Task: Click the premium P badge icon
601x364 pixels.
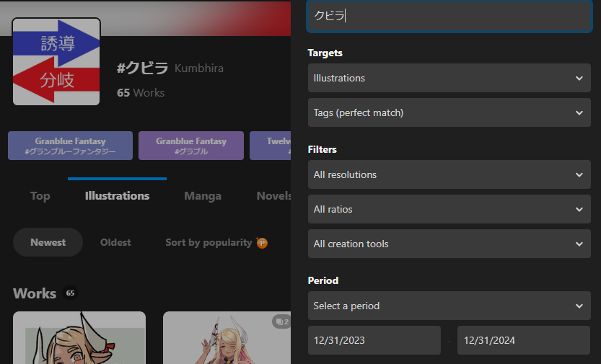Action: pos(262,243)
